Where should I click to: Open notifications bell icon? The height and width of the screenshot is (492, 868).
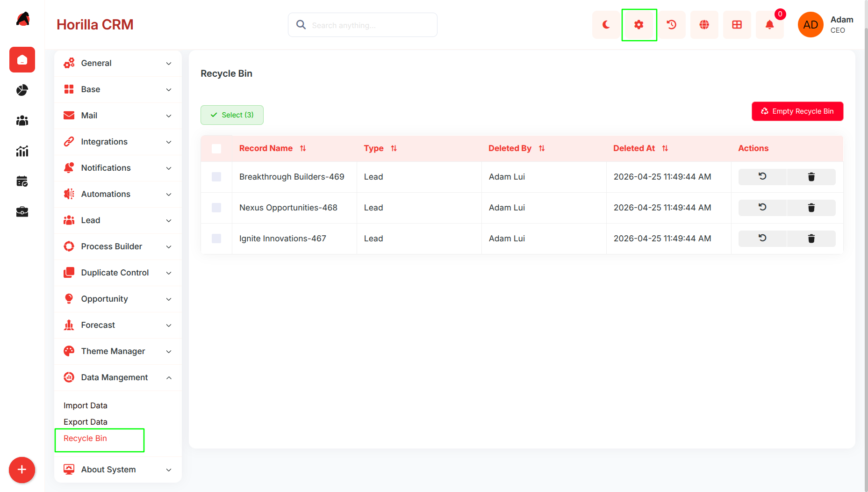pos(770,25)
